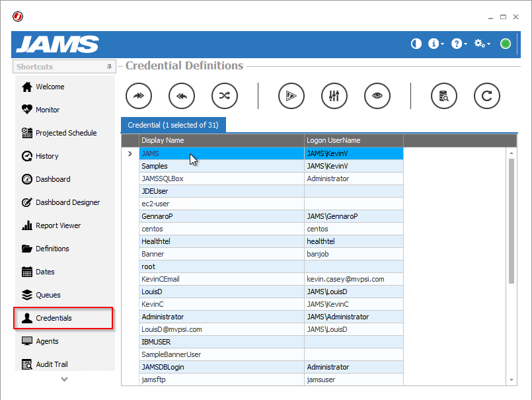Select the jamsftp credential row

click(x=271, y=380)
